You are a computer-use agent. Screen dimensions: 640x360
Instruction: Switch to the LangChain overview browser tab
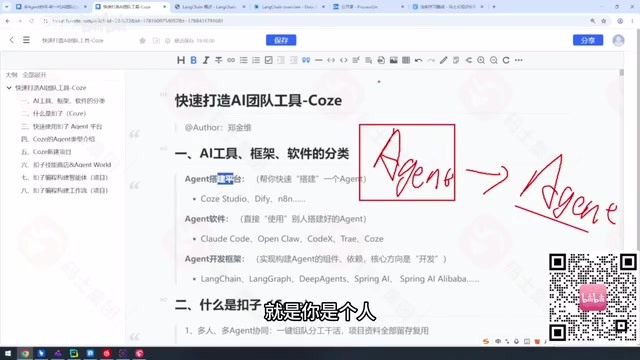pos(290,7)
